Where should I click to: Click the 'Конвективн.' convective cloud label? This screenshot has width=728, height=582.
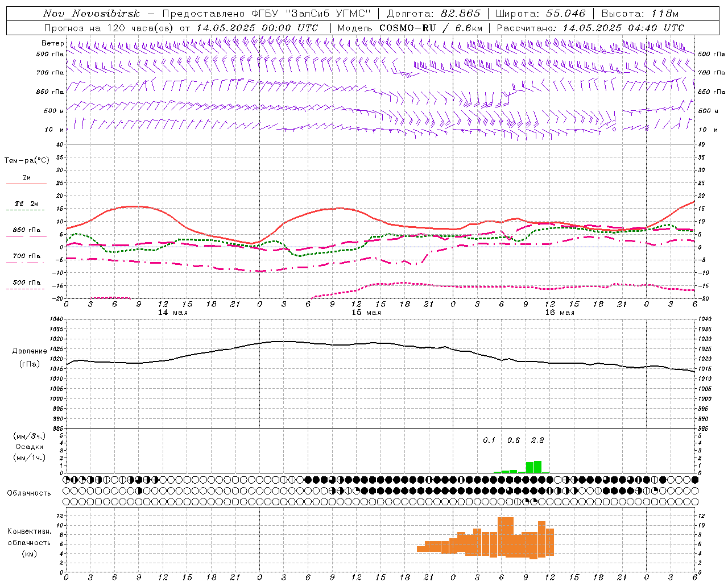pyautogui.click(x=30, y=531)
